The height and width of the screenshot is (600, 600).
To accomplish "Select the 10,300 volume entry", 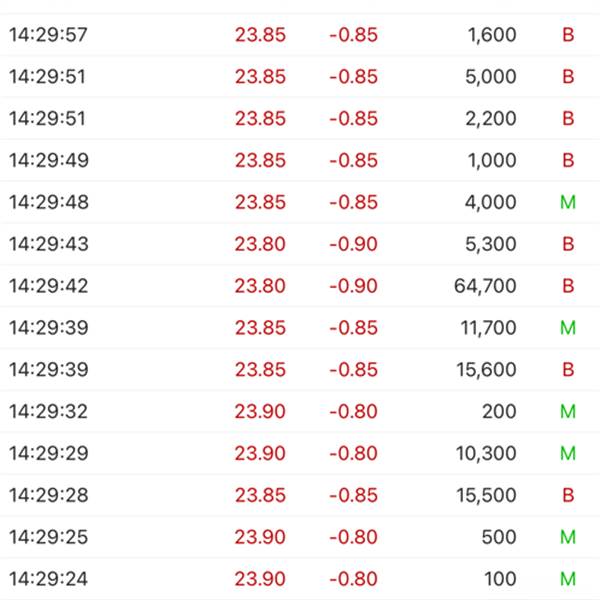I will click(485, 454).
